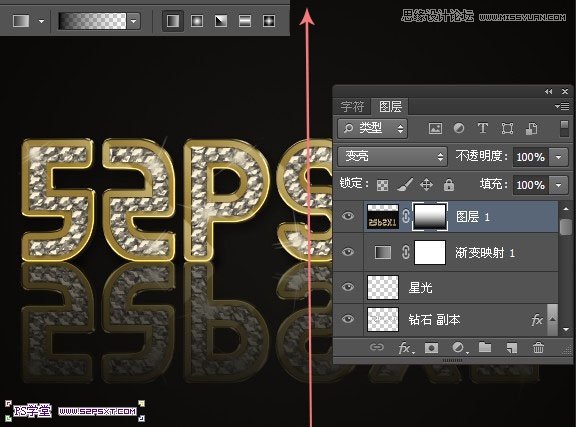Open the gradient editor preview bar
Image resolution: width=576 pixels, height=427 pixels.
click(92, 21)
